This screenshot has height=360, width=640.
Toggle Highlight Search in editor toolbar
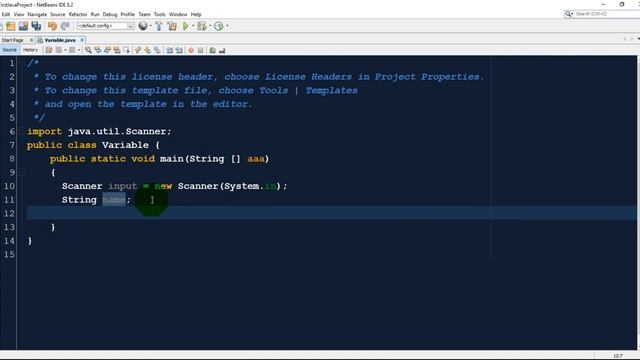pyautogui.click(x=117, y=50)
